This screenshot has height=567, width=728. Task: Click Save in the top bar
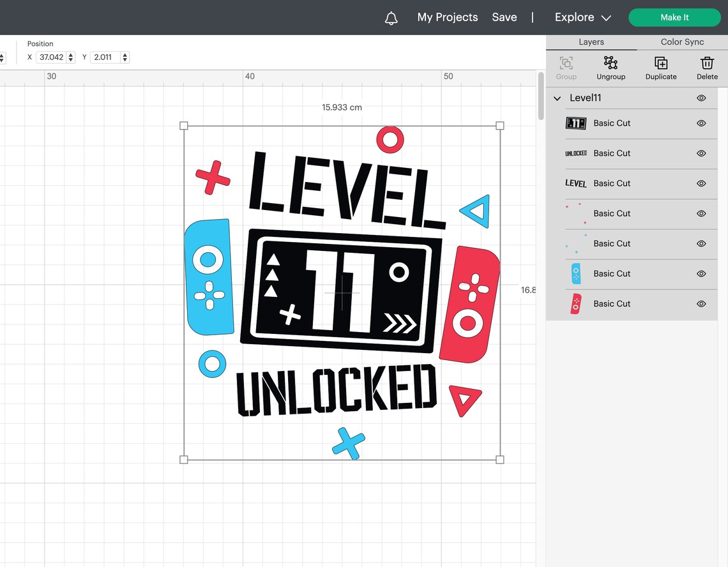coord(504,17)
